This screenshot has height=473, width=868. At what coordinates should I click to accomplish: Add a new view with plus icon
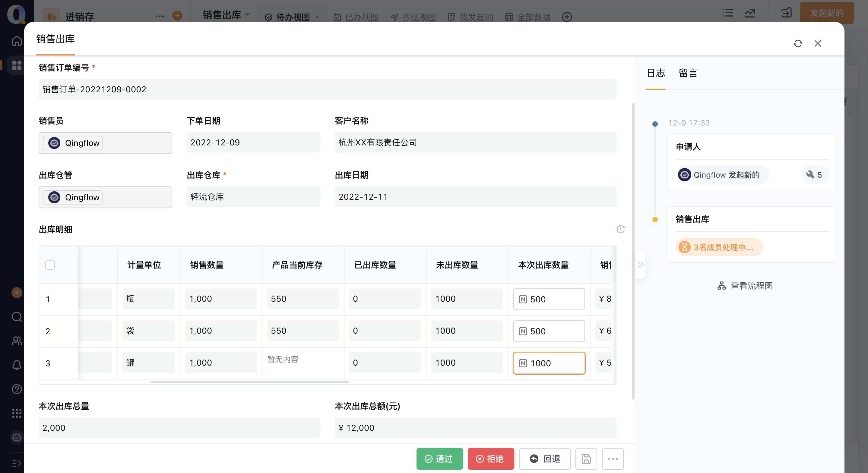tap(567, 17)
